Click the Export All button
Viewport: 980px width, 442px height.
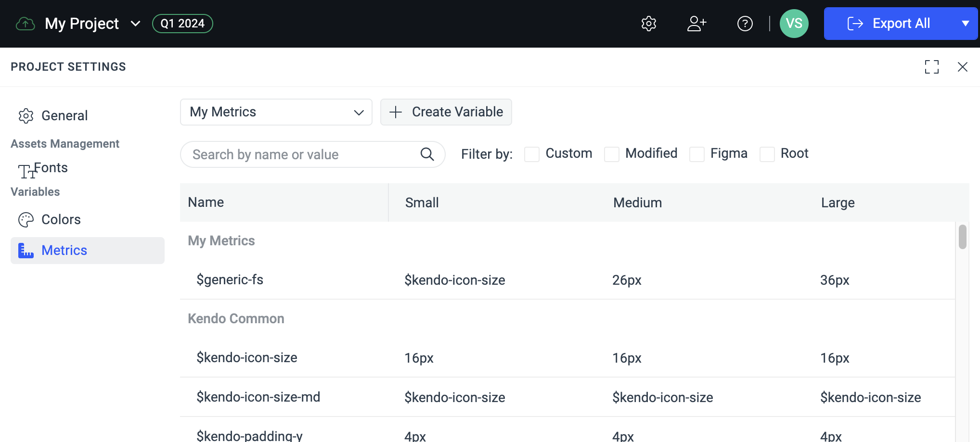pyautogui.click(x=890, y=24)
